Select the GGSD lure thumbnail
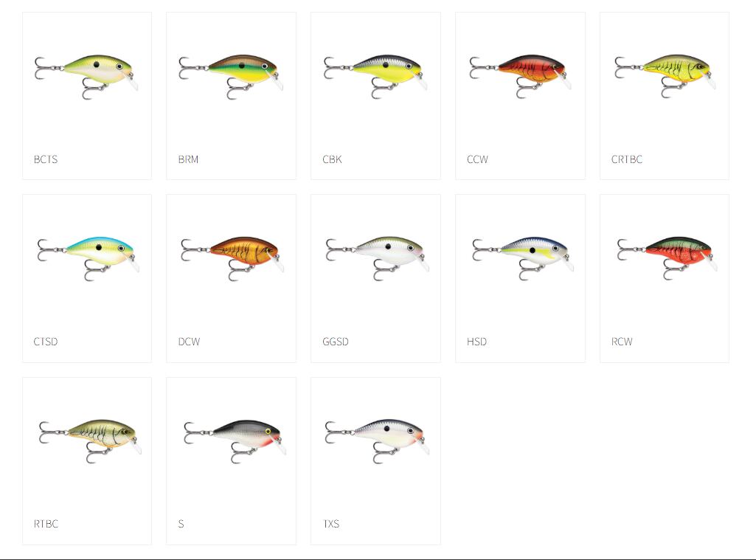756x560 pixels. tap(378, 258)
